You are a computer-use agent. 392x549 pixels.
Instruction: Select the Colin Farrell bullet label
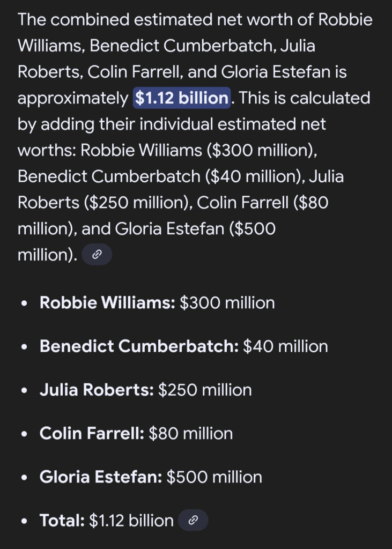click(x=92, y=433)
